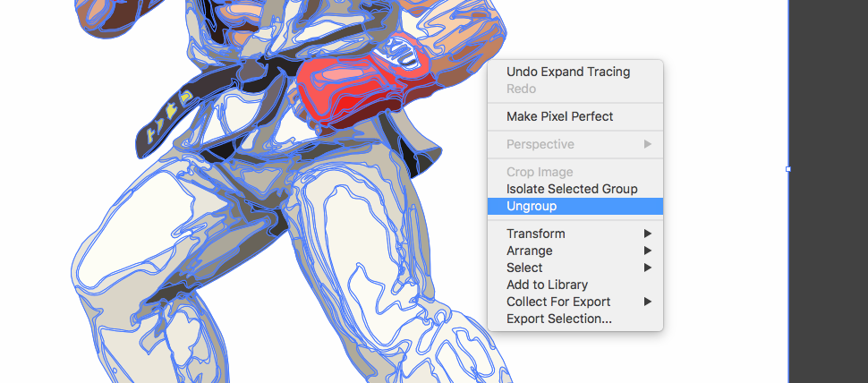Expand the Select submenu arrow

pos(648,268)
